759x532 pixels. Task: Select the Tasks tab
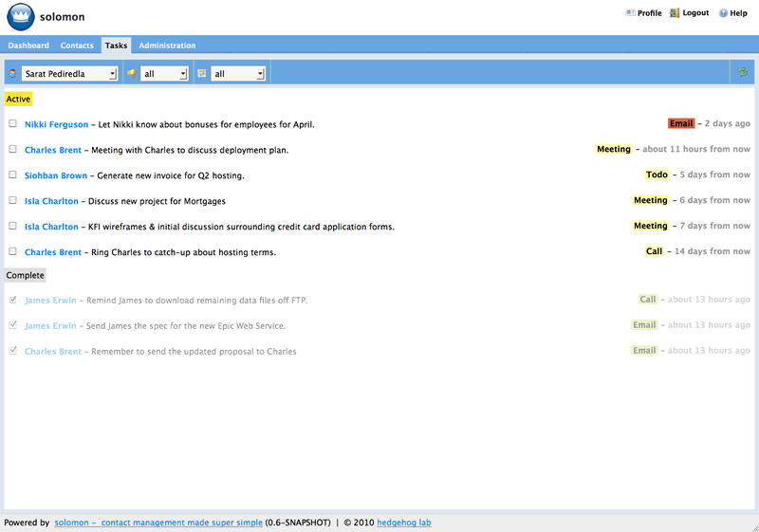tap(116, 46)
